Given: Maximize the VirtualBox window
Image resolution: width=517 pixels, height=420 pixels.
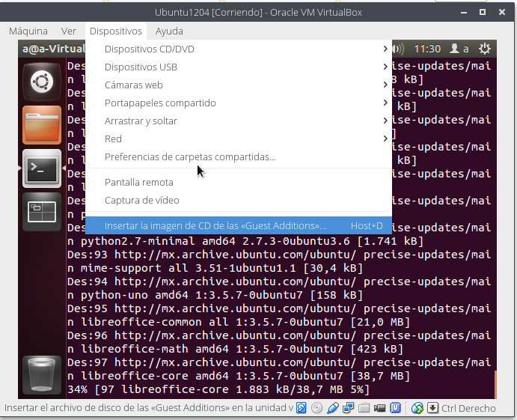Looking at the screenshot, I should (483, 12).
